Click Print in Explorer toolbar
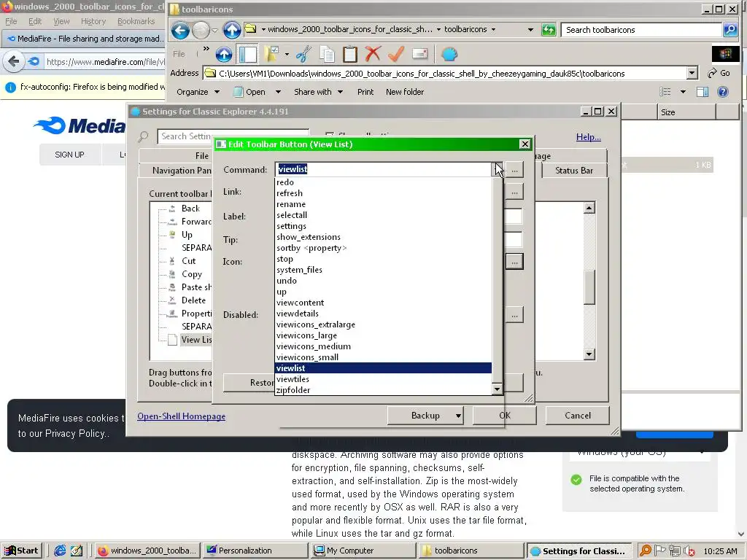747x560 pixels. 365,92
